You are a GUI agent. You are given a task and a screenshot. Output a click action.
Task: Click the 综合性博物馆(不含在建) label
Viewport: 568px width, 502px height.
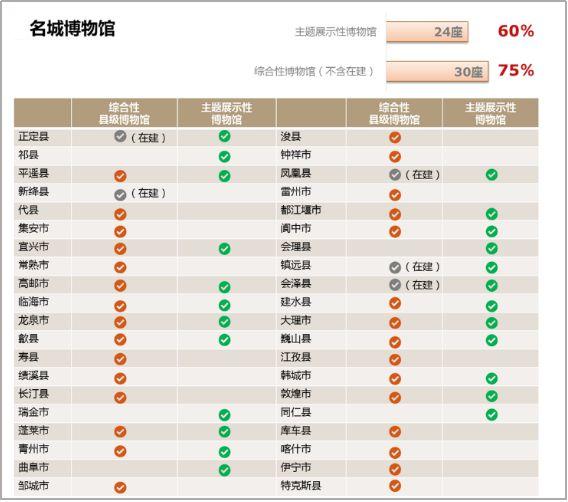click(x=314, y=71)
